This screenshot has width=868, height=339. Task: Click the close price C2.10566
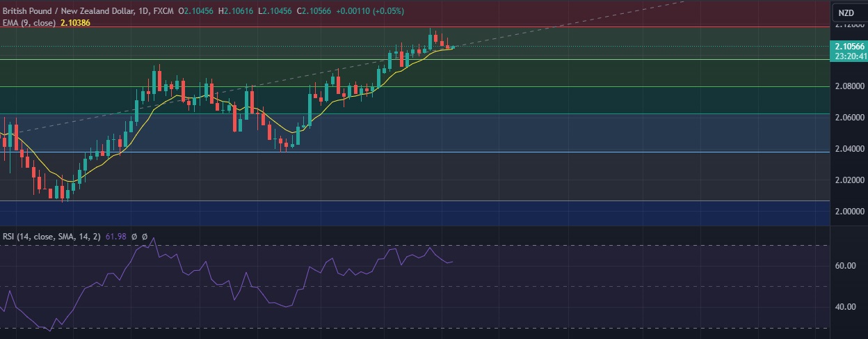point(312,12)
